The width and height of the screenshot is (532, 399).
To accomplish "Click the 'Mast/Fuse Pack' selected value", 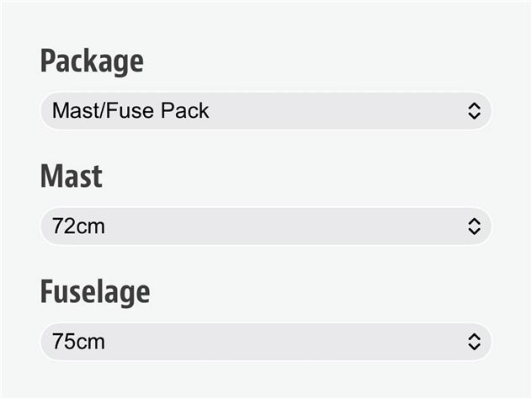I will pyautogui.click(x=130, y=110).
